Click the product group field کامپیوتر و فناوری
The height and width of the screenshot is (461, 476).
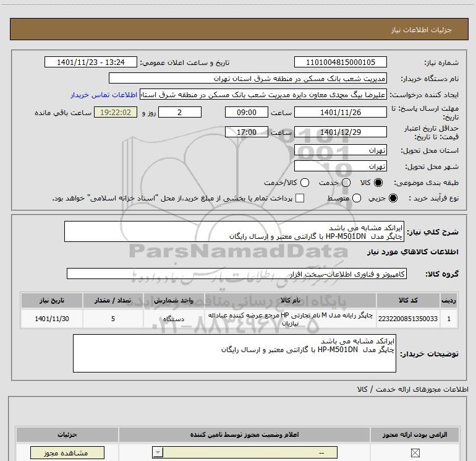(237, 274)
